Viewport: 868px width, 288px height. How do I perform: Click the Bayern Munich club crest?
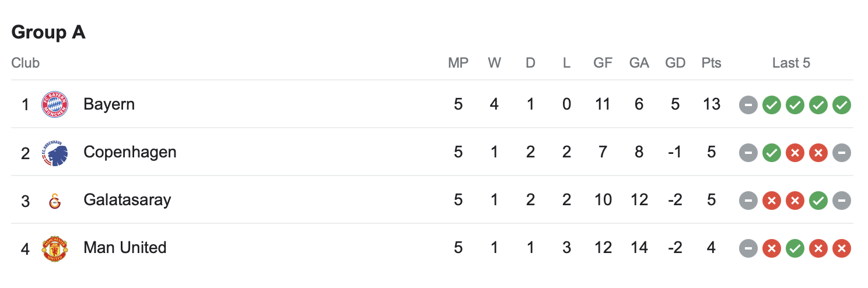[55, 105]
